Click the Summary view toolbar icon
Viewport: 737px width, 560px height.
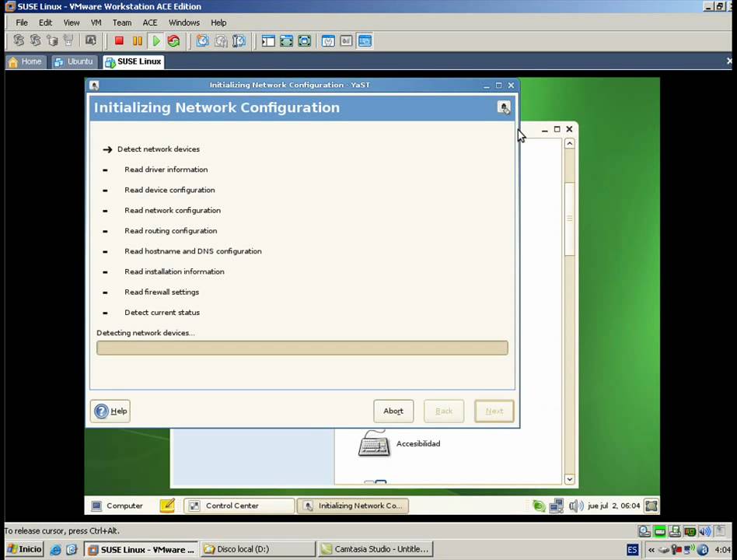[328, 41]
